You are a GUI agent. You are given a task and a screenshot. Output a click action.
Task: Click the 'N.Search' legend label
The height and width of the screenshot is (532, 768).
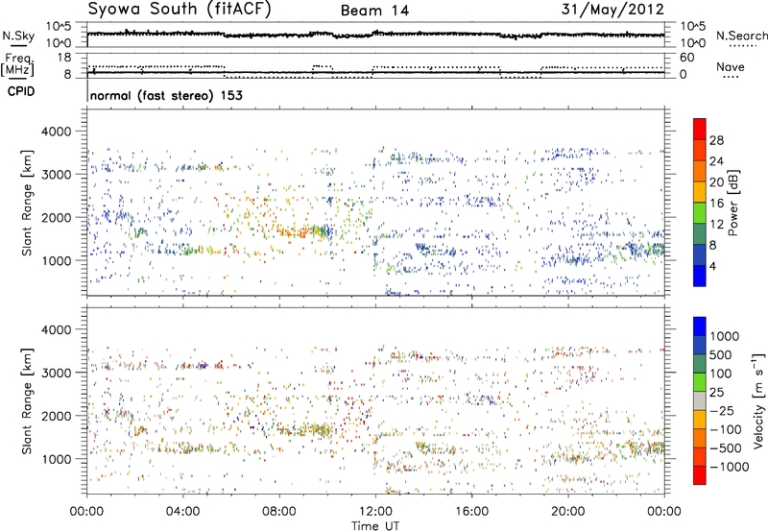741,36
